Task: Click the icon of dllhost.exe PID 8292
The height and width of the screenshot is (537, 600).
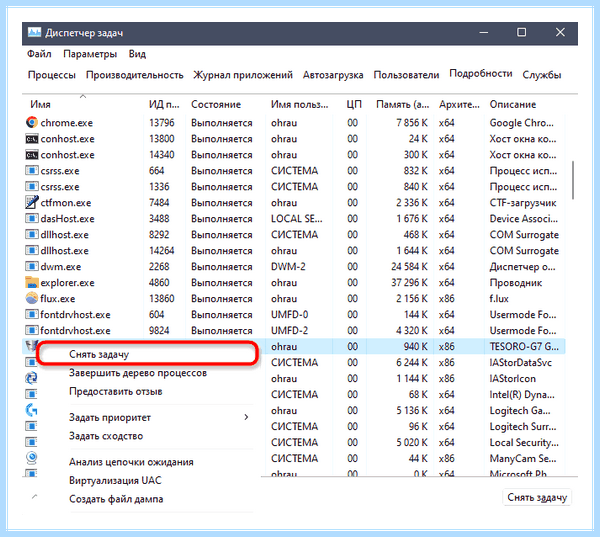Action: 32,234
